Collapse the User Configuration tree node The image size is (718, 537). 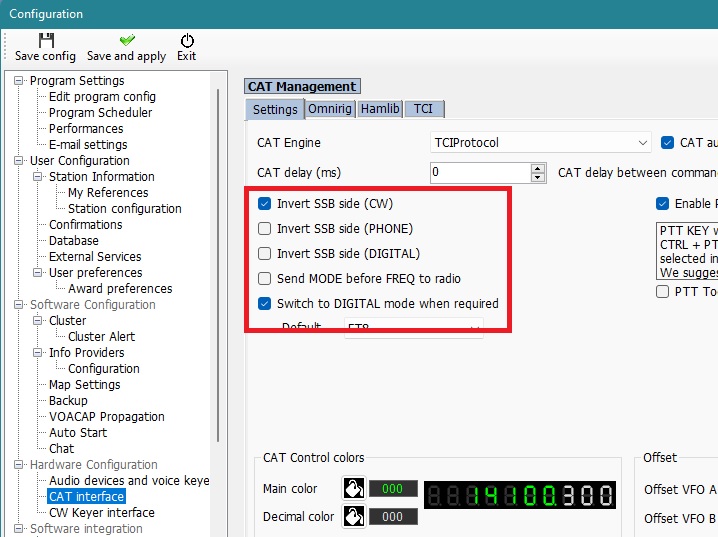(18, 161)
